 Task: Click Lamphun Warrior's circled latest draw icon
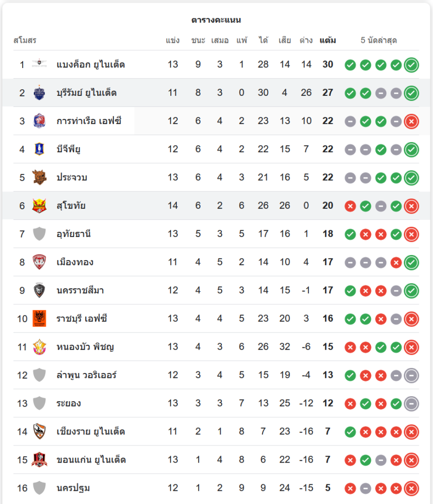coord(411,375)
